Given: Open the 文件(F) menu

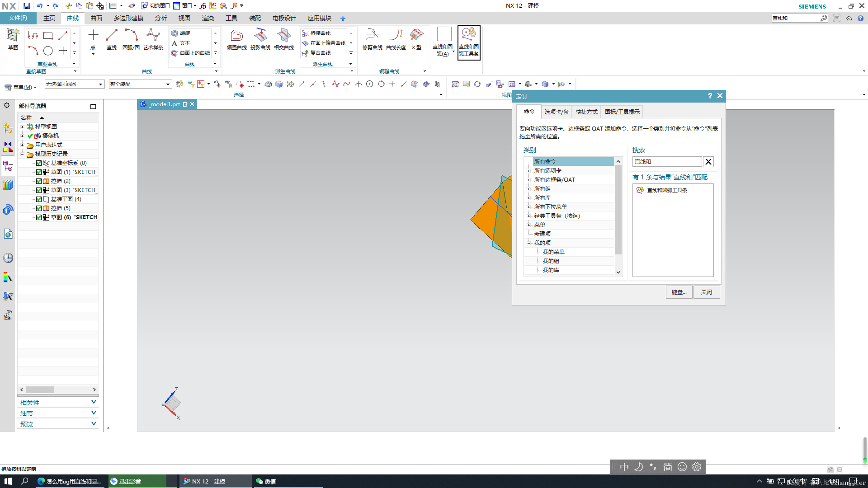Looking at the screenshot, I should coord(18,18).
